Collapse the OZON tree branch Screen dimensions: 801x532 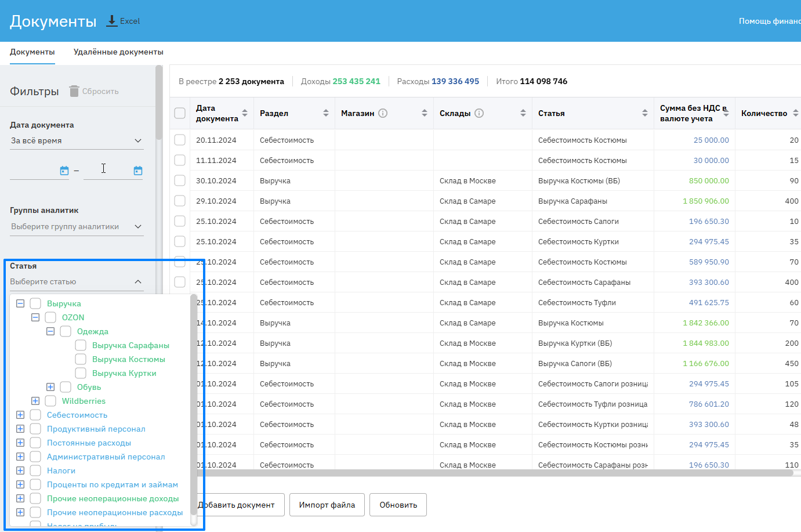tap(35, 317)
